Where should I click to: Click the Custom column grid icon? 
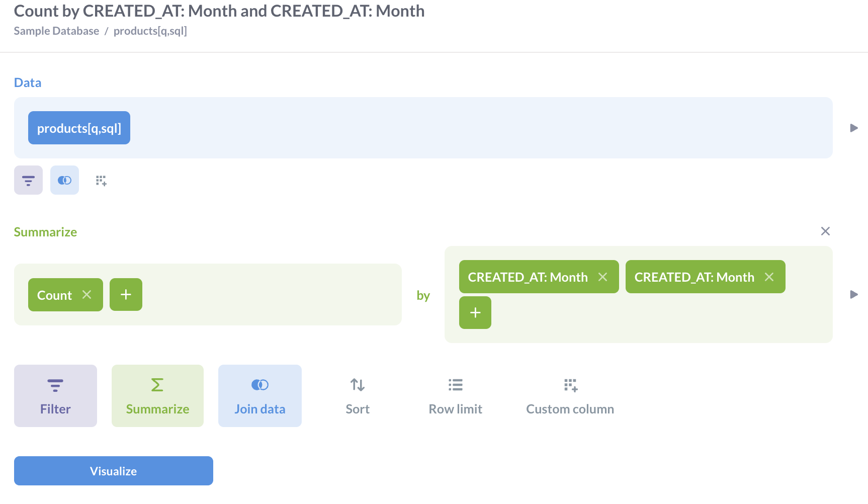[570, 385]
